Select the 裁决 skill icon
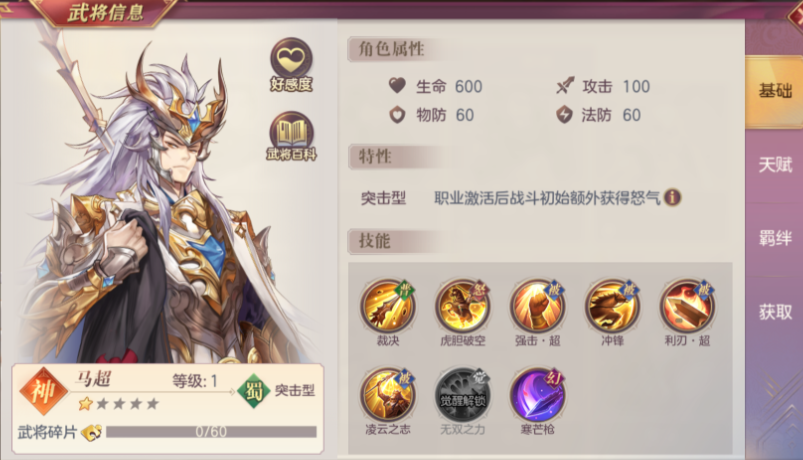This screenshot has width=803, height=460. [x=388, y=306]
